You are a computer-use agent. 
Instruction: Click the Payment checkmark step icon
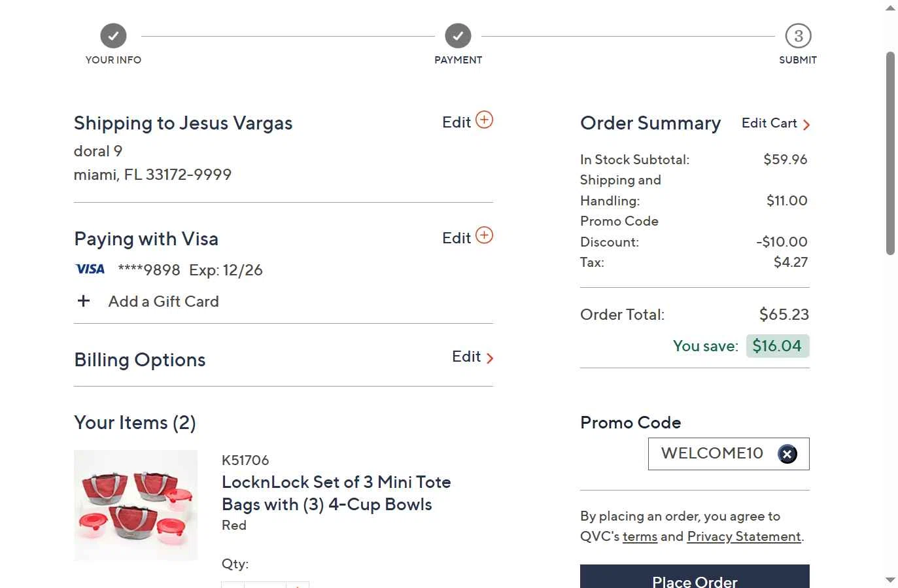tap(458, 36)
